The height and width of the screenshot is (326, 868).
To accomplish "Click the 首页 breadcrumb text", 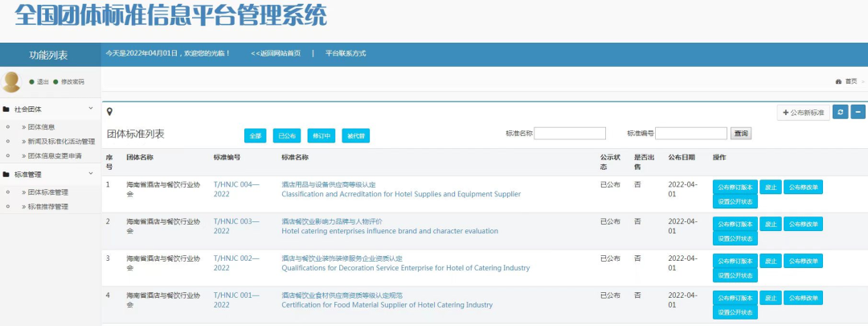I will click(x=851, y=81).
